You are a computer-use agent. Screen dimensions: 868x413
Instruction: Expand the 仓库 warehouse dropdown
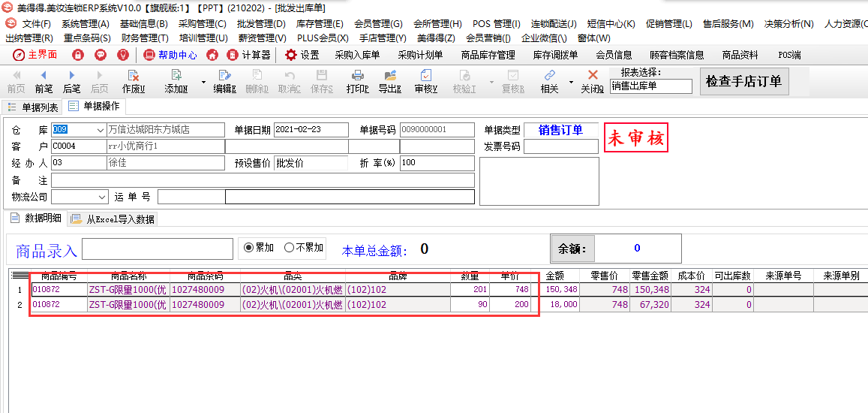[101, 130]
